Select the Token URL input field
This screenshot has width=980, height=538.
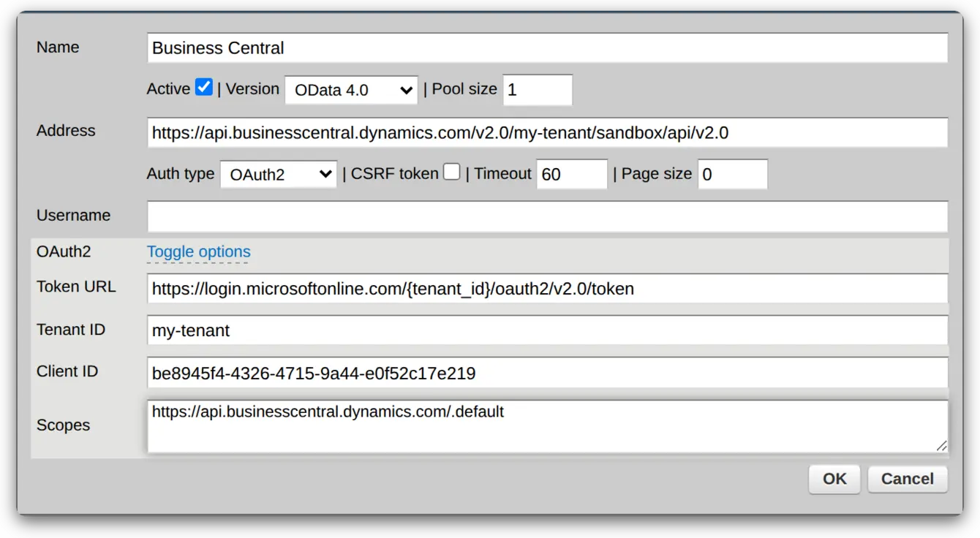coord(547,289)
